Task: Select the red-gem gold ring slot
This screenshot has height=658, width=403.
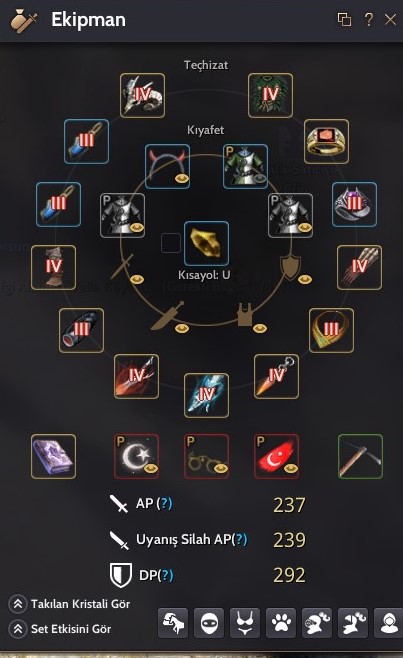Action: pyautogui.click(x=326, y=141)
